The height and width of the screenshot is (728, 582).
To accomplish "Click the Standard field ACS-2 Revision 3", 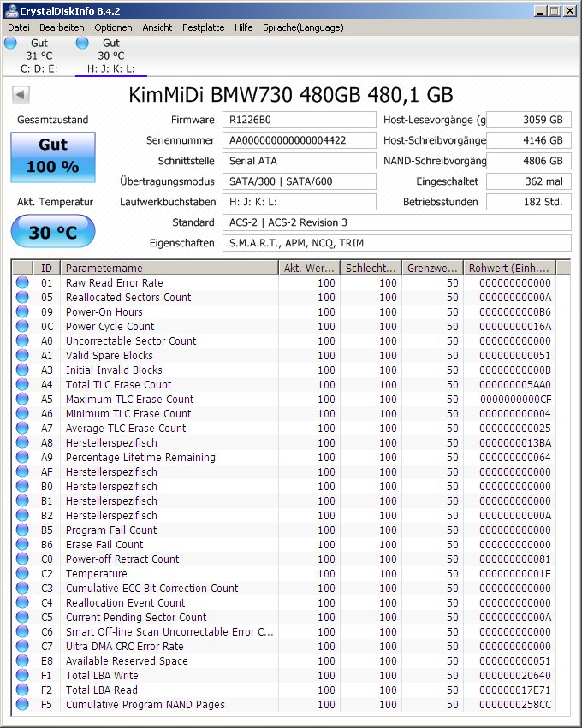I will tap(397, 222).
